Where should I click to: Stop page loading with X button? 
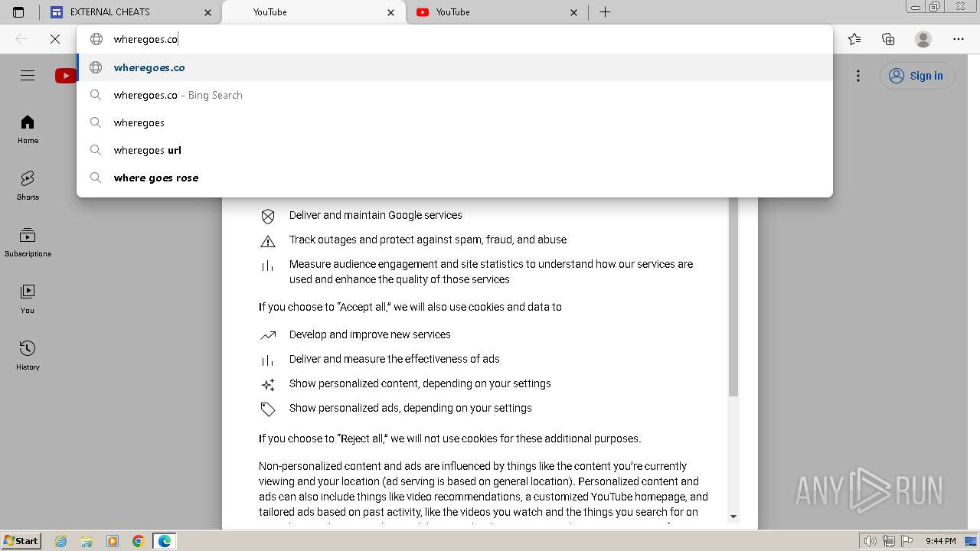pyautogui.click(x=55, y=39)
